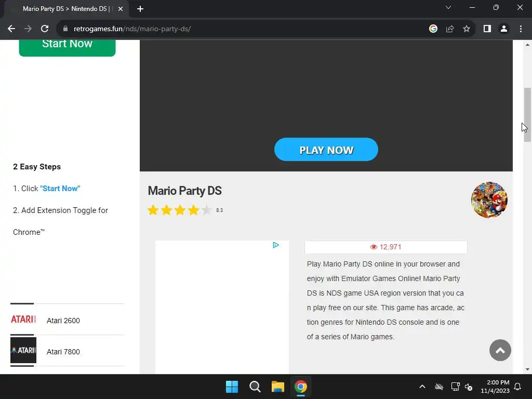This screenshot has height=399, width=532.
Task: Open network display tray icon
Action: 455,387
